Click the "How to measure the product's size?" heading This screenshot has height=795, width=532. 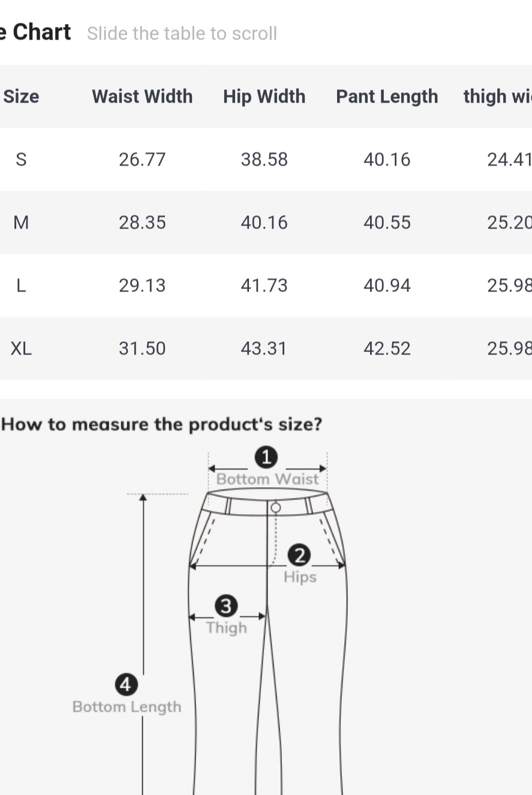tap(162, 425)
